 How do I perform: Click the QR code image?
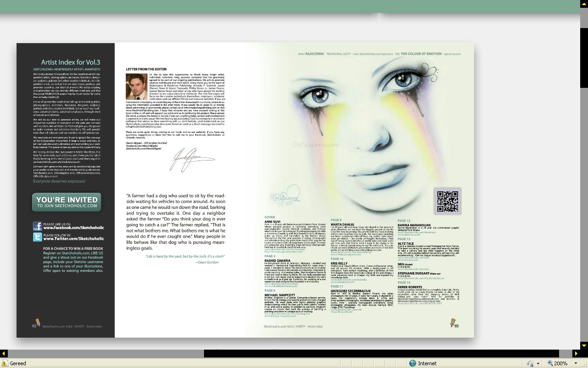point(447,201)
